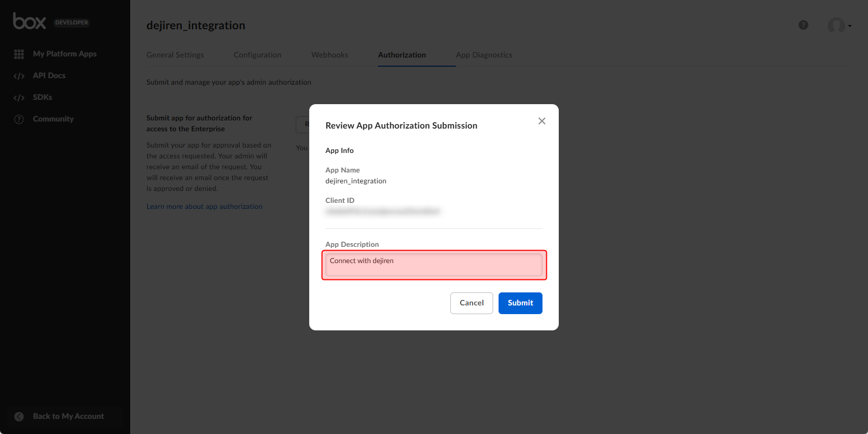Open SDKs in sidebar

(42, 97)
